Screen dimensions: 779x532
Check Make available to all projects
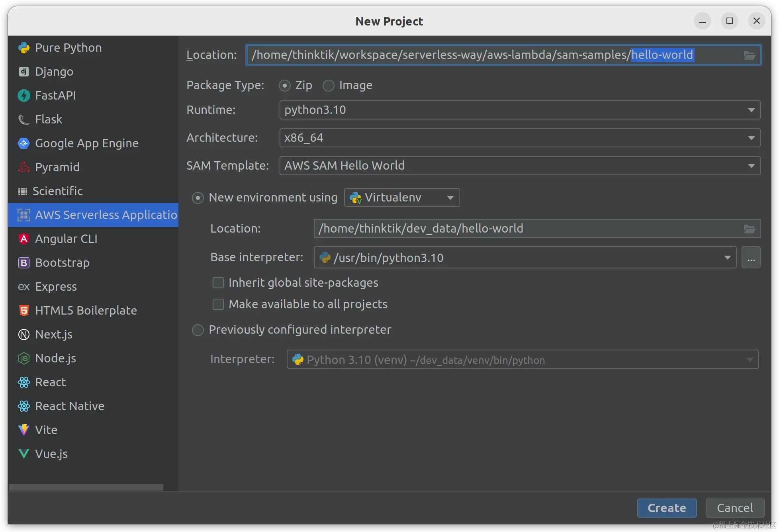click(x=218, y=304)
